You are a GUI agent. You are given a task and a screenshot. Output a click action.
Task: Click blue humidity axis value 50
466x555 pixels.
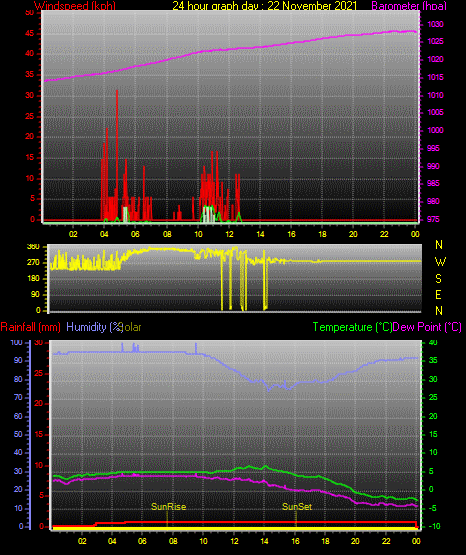tap(18, 434)
